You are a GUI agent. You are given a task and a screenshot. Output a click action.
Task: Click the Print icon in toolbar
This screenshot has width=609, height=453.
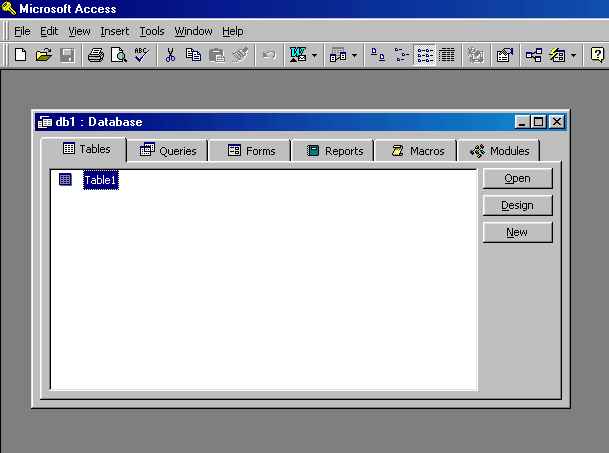[96, 56]
